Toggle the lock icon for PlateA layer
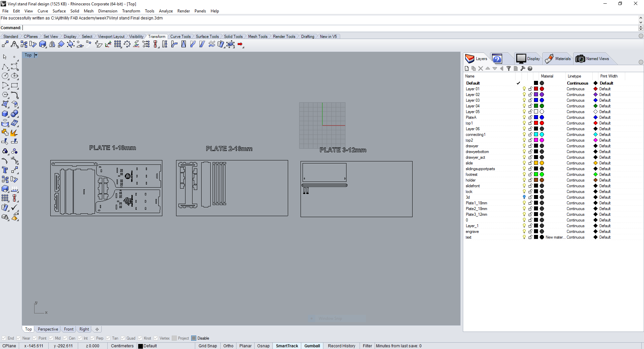The image size is (644, 349). (530, 117)
